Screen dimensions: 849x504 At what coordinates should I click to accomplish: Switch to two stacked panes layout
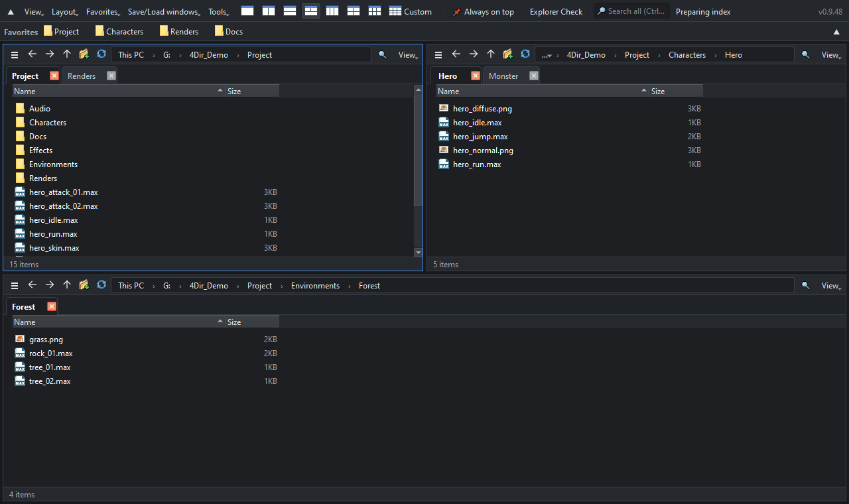click(290, 11)
